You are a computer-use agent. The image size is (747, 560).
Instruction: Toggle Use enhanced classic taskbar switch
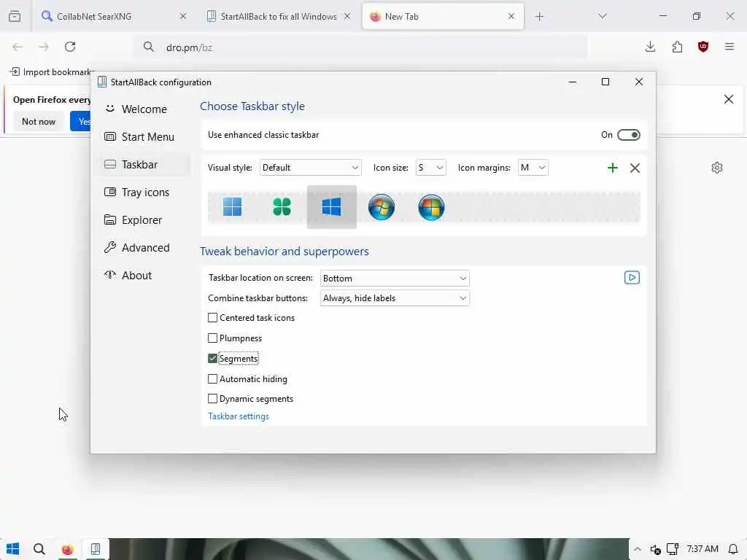tap(628, 135)
